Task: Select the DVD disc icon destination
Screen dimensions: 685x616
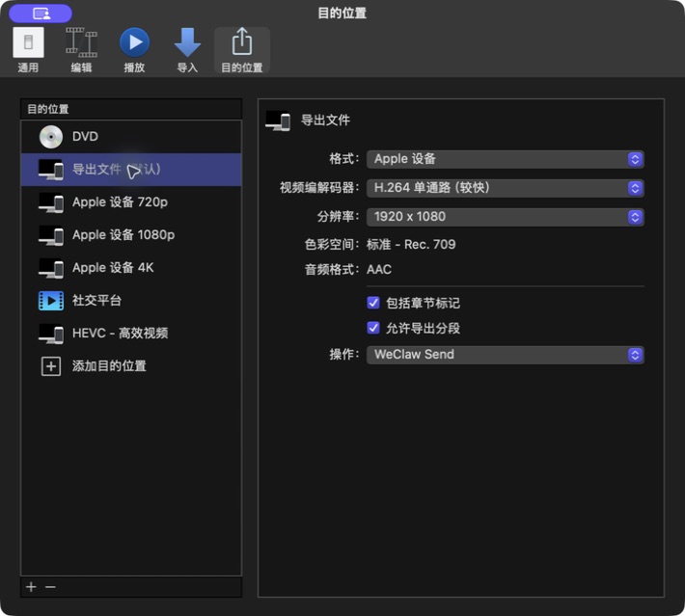Action: [51, 137]
